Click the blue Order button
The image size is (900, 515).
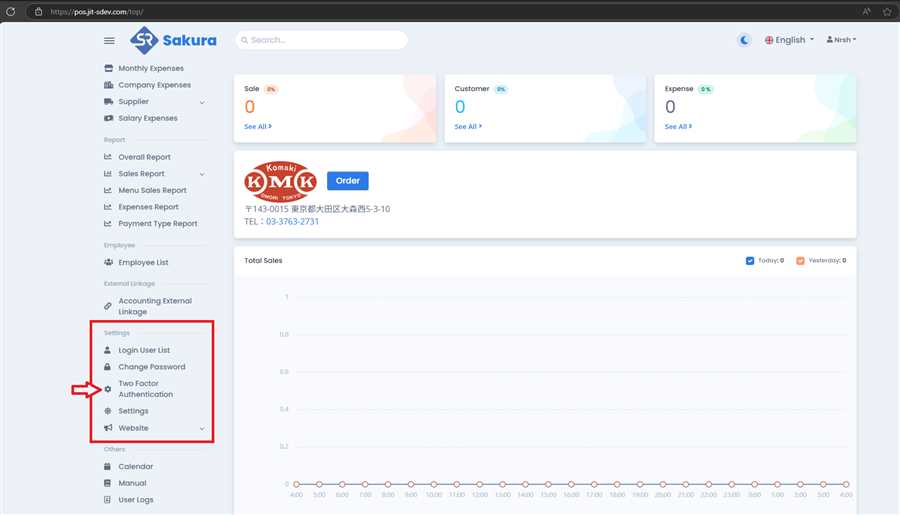pos(347,181)
